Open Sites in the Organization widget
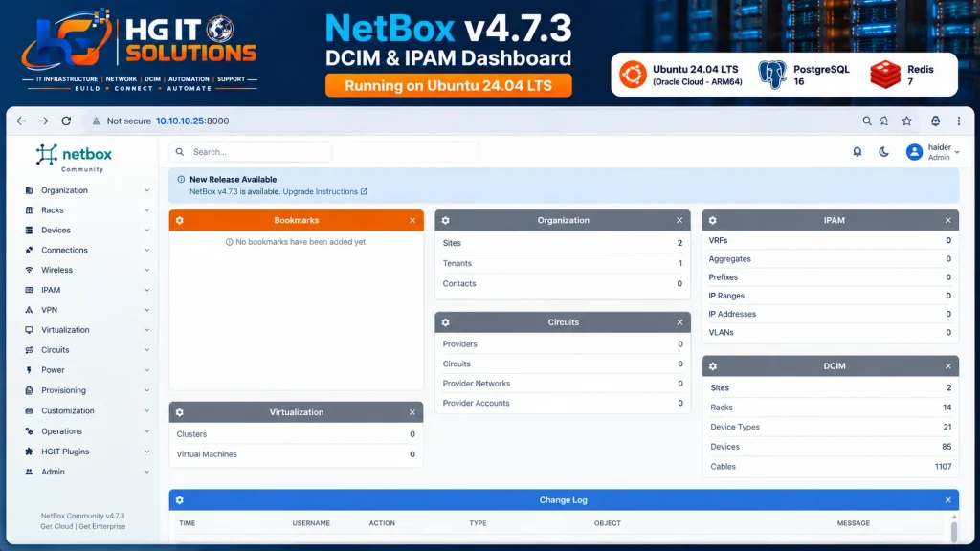This screenshot has height=551, width=980. click(452, 243)
